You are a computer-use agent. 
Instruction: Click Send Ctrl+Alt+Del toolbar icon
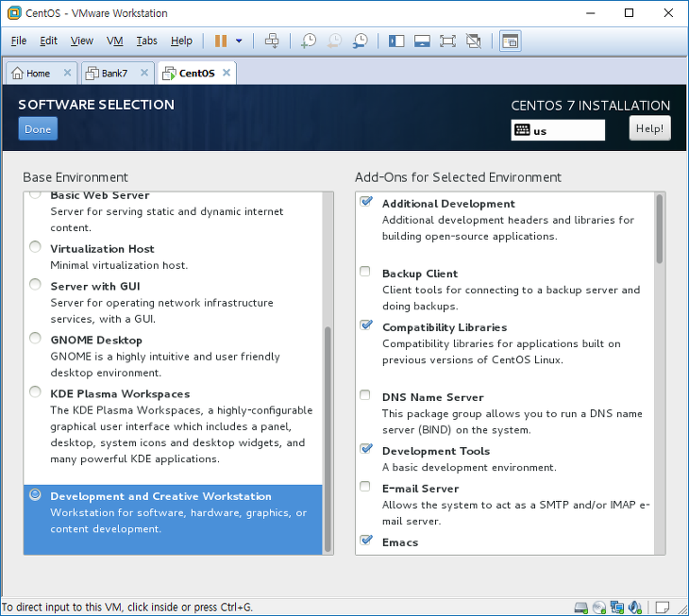tap(272, 41)
